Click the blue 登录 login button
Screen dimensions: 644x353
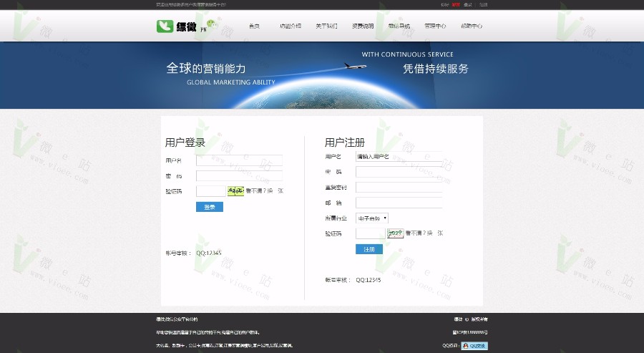click(x=210, y=207)
